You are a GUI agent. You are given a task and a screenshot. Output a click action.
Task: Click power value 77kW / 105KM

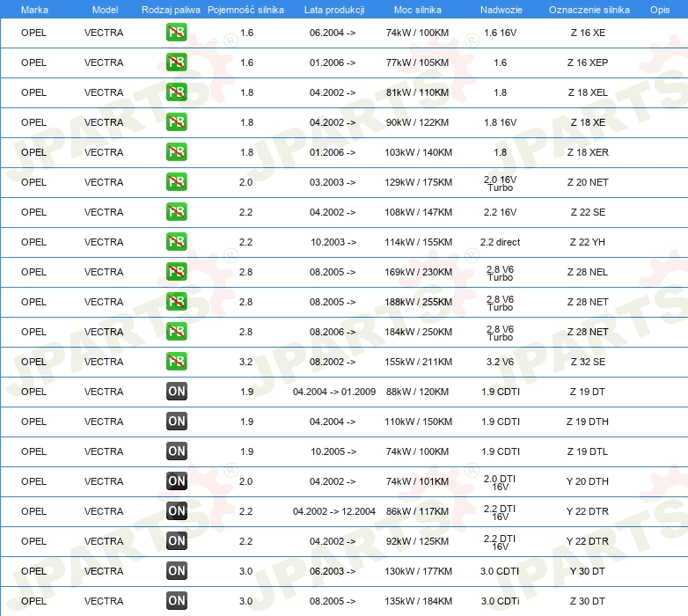tap(417, 62)
